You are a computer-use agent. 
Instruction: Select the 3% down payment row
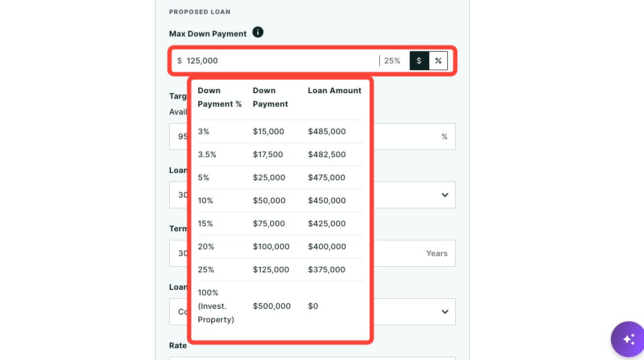pos(280,131)
